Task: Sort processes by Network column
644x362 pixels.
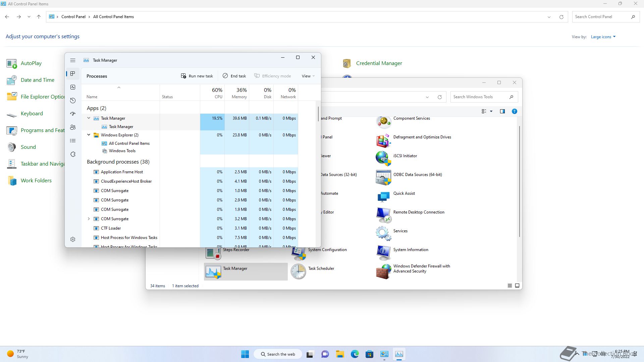Action: tap(286, 93)
